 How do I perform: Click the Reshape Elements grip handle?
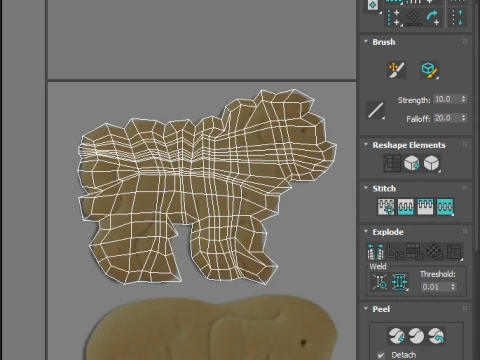tap(465, 144)
